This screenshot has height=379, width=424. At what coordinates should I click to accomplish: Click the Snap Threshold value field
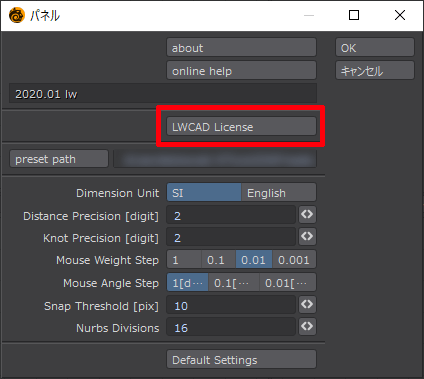pyautogui.click(x=231, y=305)
